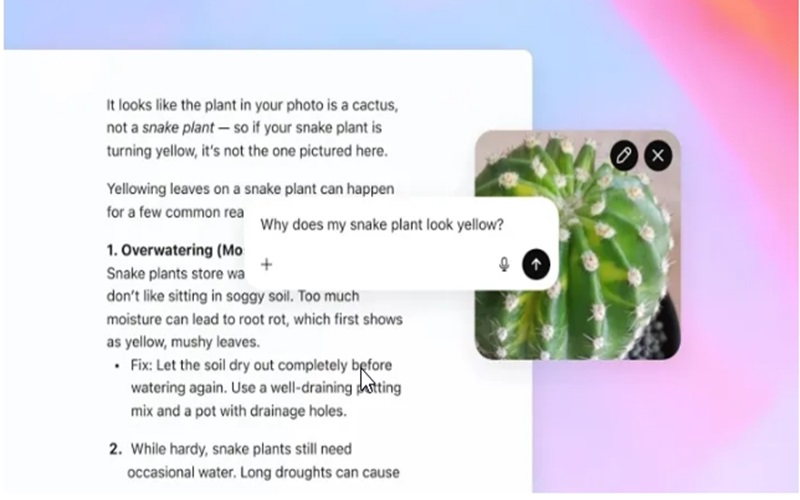Click the "1. Overwatering" heading
This screenshot has height=500, width=800.
coord(174,250)
